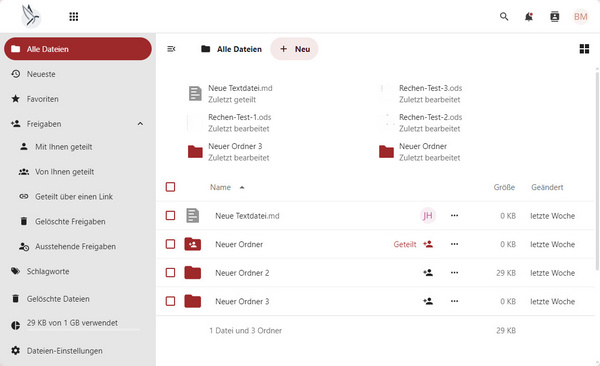Toggle the navigation sidebar collapse icon
The height and width of the screenshot is (366, 600).
click(x=171, y=49)
